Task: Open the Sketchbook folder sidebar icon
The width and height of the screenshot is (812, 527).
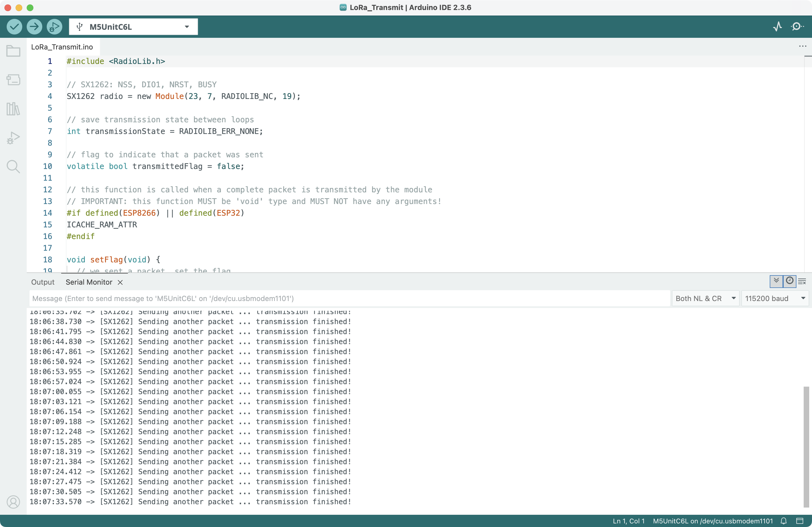Action: [13, 51]
